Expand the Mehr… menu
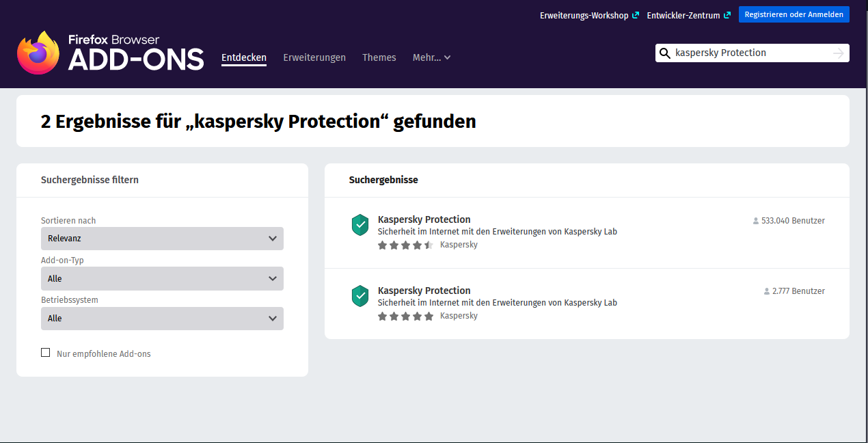This screenshot has height=443, width=868. 431,57
